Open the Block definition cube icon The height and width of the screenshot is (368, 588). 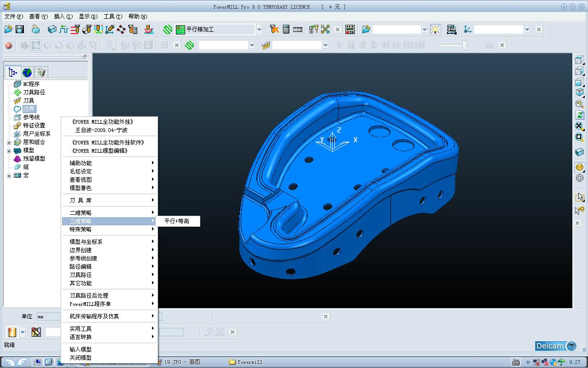click(x=52, y=29)
